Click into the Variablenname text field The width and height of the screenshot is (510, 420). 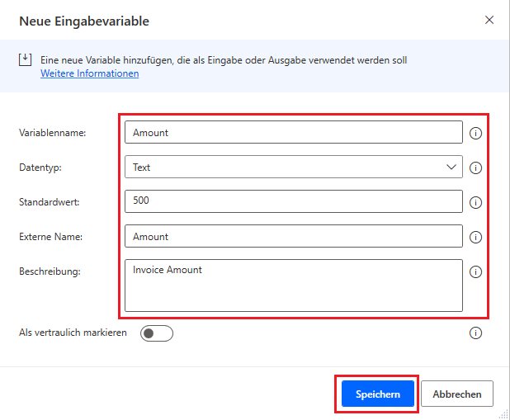[293, 133]
